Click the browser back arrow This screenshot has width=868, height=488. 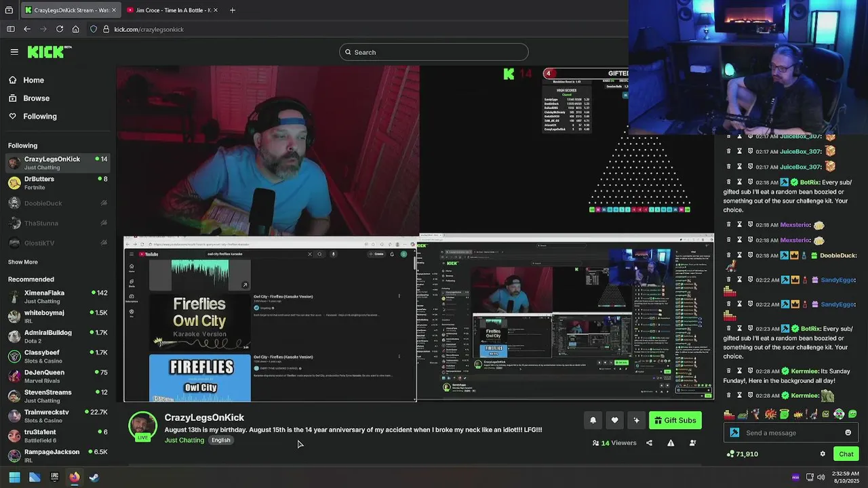click(27, 29)
